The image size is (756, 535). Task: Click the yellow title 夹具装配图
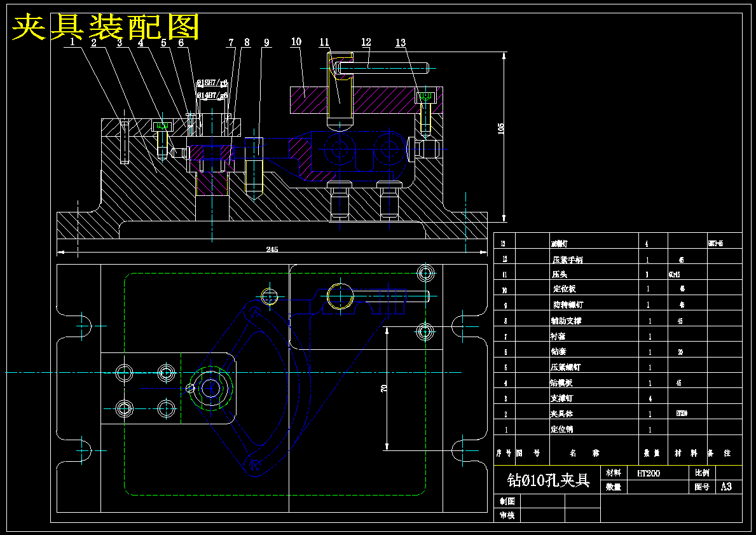(105, 27)
